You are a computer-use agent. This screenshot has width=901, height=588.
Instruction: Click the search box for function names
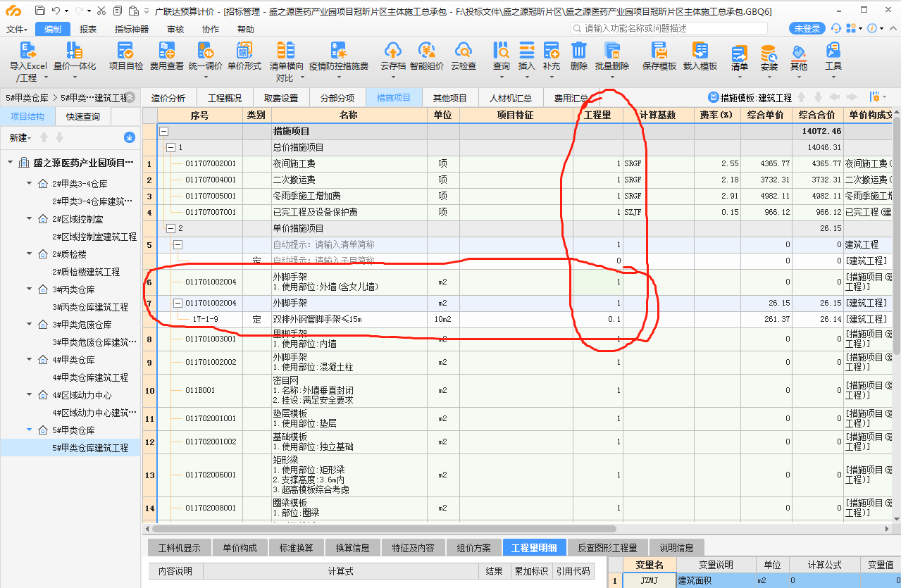click(x=669, y=28)
